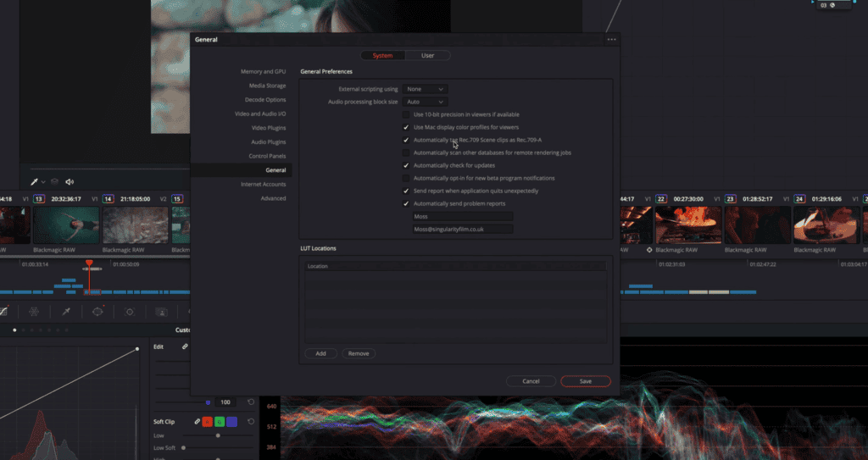Click the Low Soft slider handle
Image resolution: width=868 pixels, height=460 pixels.
pyautogui.click(x=183, y=448)
